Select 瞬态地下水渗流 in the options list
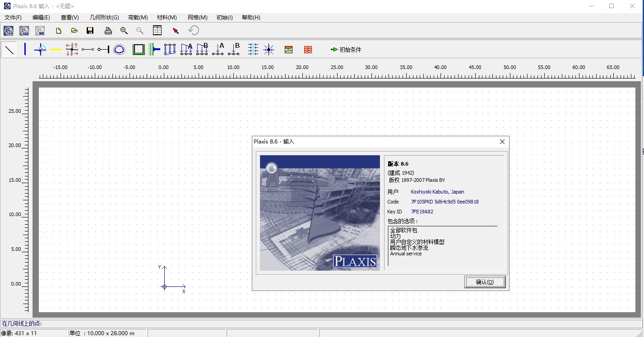The width and height of the screenshot is (644, 337). tap(409, 248)
